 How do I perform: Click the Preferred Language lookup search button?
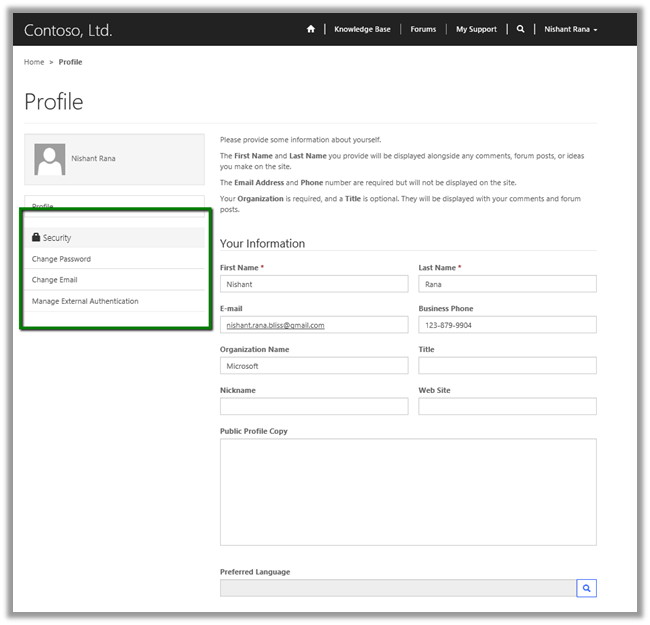coord(586,588)
